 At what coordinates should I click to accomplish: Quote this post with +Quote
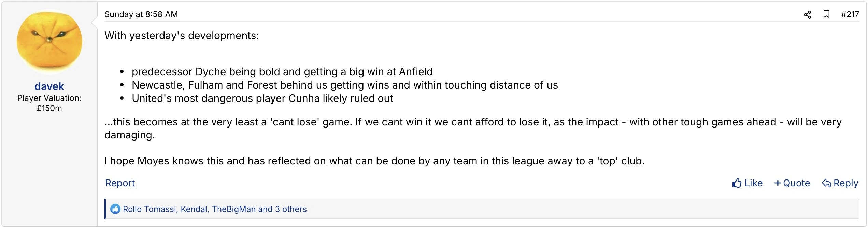pyautogui.click(x=792, y=183)
